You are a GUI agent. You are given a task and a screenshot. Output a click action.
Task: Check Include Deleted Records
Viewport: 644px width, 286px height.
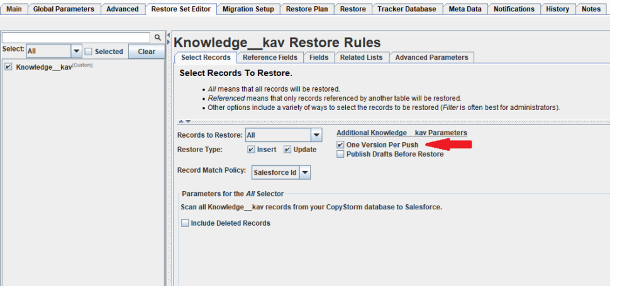point(185,223)
